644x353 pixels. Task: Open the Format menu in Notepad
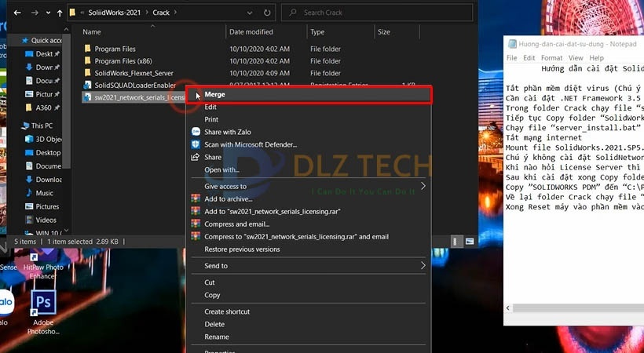pos(551,58)
